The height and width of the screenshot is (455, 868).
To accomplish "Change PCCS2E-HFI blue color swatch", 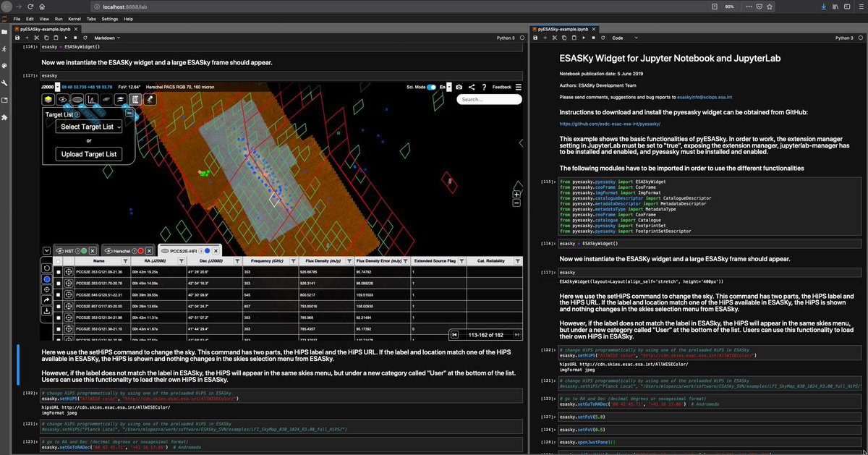I will point(207,250).
